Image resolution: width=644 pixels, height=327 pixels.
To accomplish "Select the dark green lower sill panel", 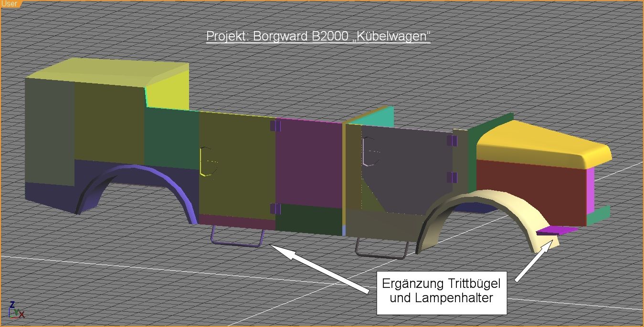I will click(x=309, y=220).
